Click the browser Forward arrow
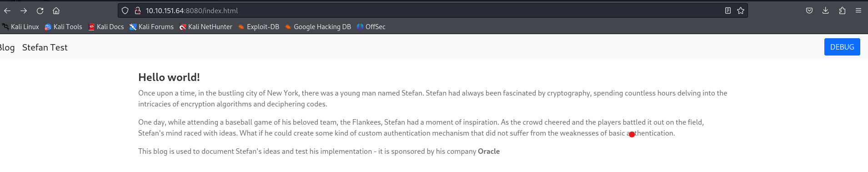 pos(24,10)
